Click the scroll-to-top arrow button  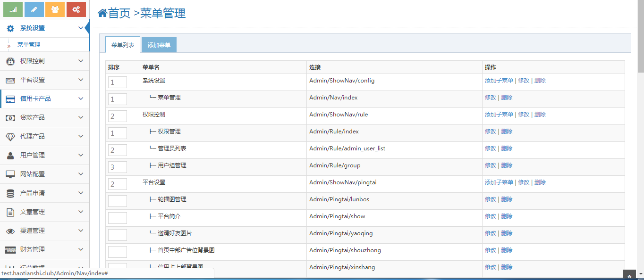[x=629, y=275]
